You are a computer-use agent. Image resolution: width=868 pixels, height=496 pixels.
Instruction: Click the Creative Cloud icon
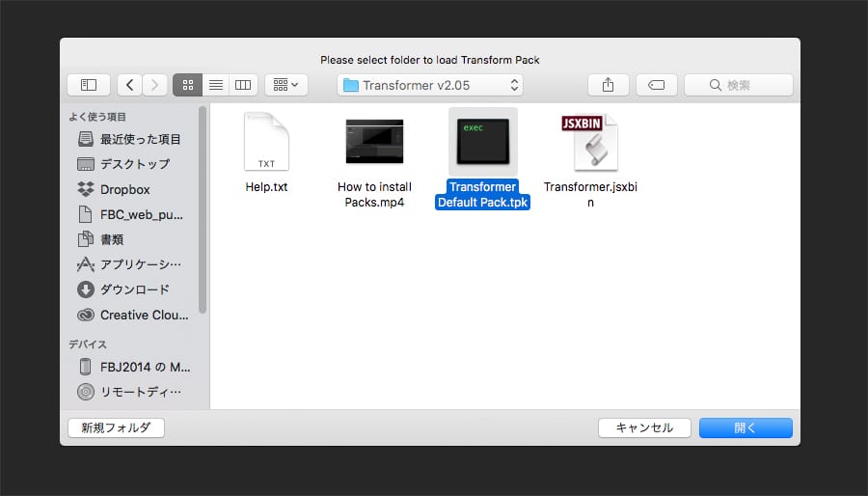pyautogui.click(x=85, y=315)
